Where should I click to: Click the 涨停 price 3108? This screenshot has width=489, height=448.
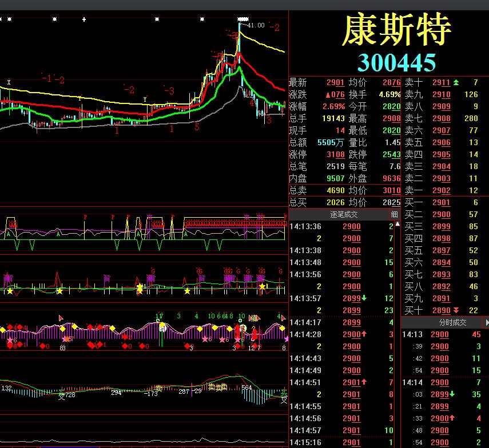[x=336, y=154]
